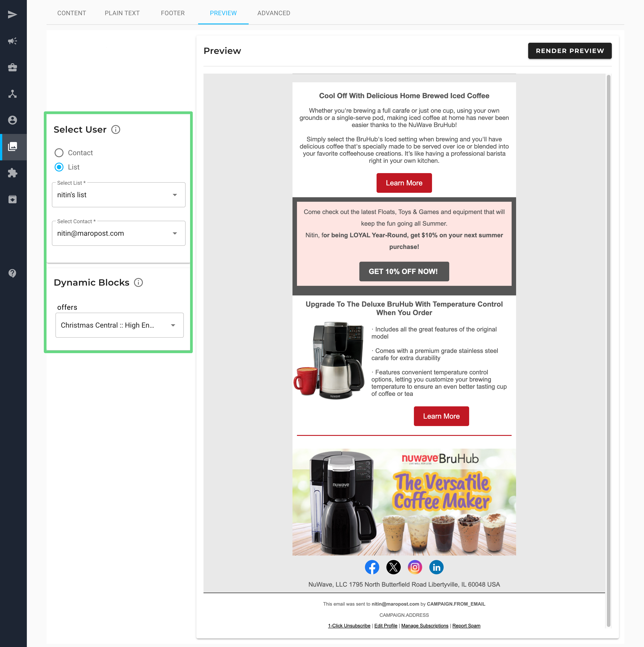Switch to the ADVANCED tab
The height and width of the screenshot is (647, 644).
coord(274,13)
